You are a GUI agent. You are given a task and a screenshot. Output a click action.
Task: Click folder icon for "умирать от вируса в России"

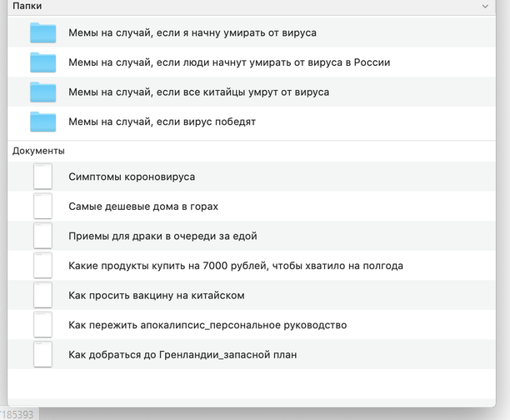pyautogui.click(x=42, y=62)
